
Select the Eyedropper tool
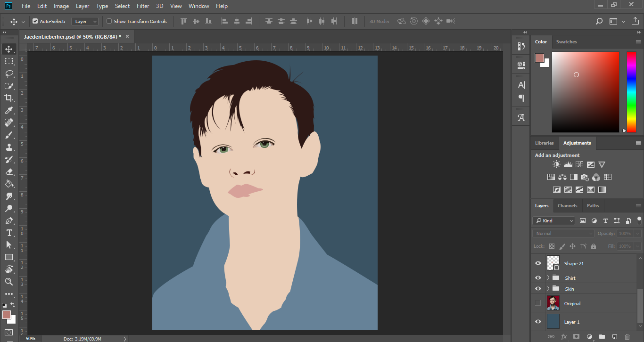click(9, 110)
